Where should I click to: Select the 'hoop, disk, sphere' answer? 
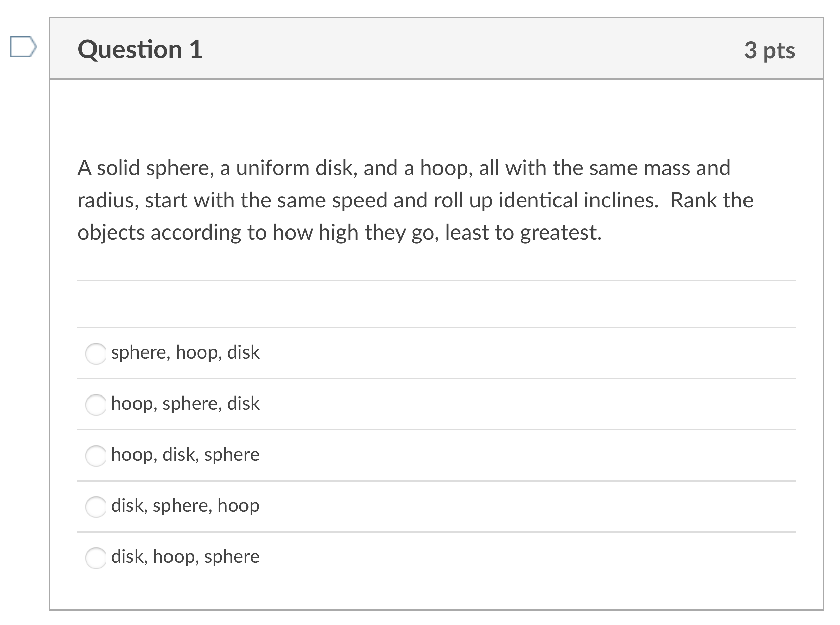[x=97, y=456]
